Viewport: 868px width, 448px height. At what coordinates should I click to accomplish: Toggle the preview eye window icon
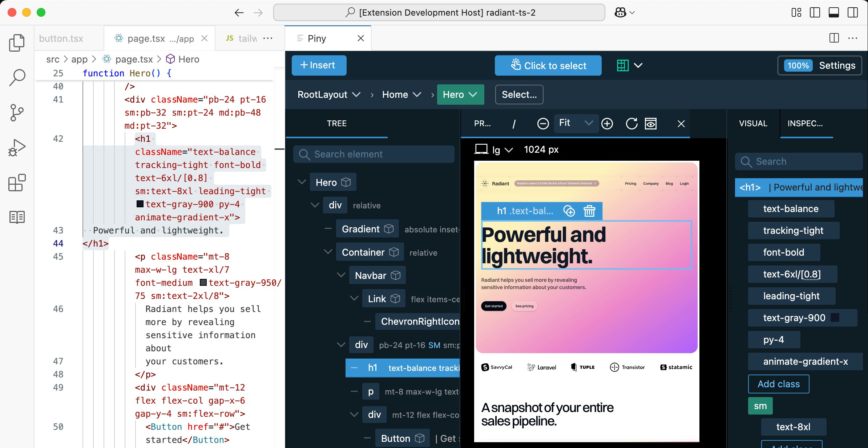[651, 124]
